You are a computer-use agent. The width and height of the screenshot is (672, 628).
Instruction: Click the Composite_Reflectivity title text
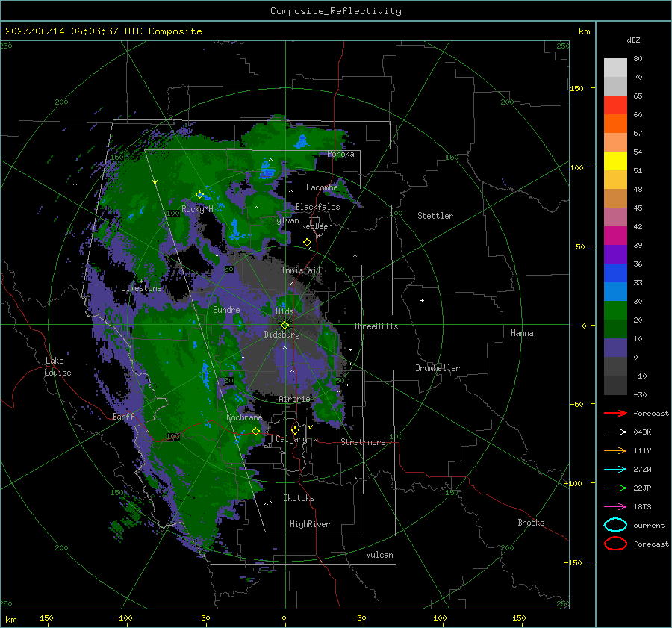(336, 11)
